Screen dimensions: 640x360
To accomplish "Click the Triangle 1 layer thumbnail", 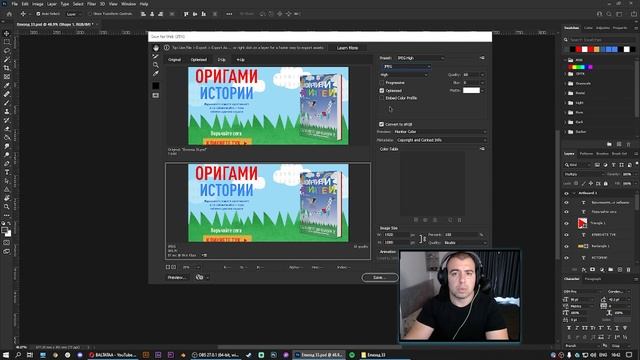I will (582, 223).
